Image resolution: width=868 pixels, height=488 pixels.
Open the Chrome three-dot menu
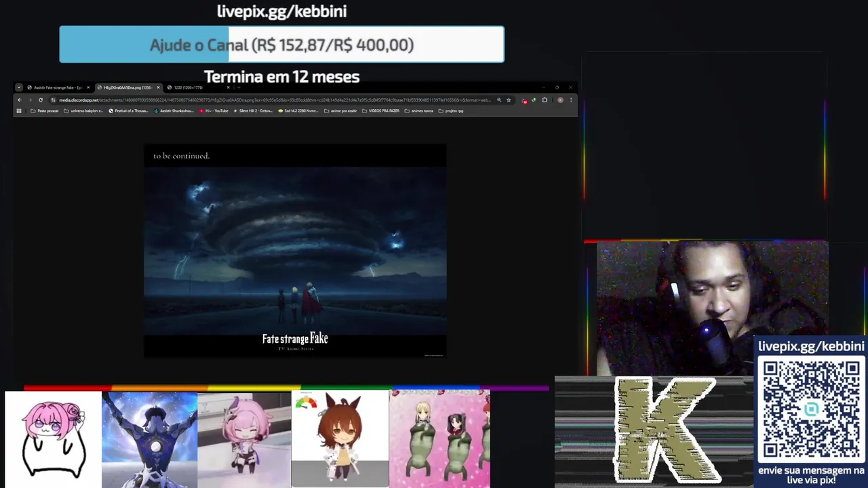(x=571, y=100)
